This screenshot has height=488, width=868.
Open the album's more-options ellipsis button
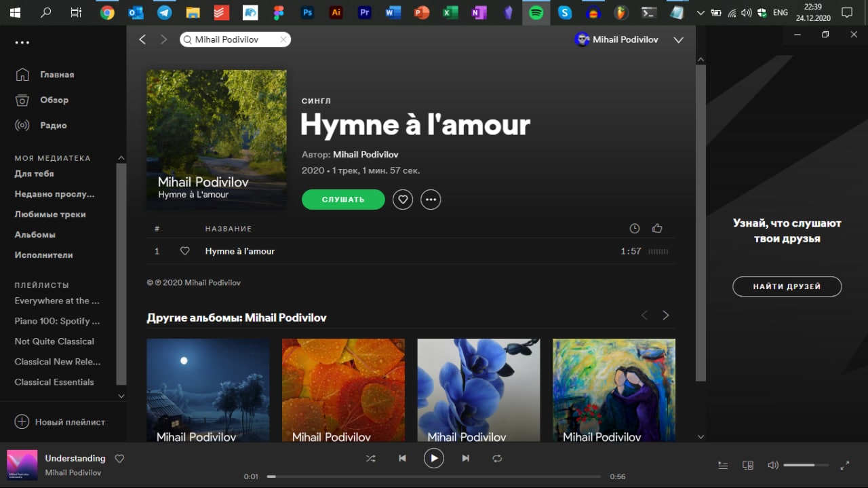coord(431,200)
